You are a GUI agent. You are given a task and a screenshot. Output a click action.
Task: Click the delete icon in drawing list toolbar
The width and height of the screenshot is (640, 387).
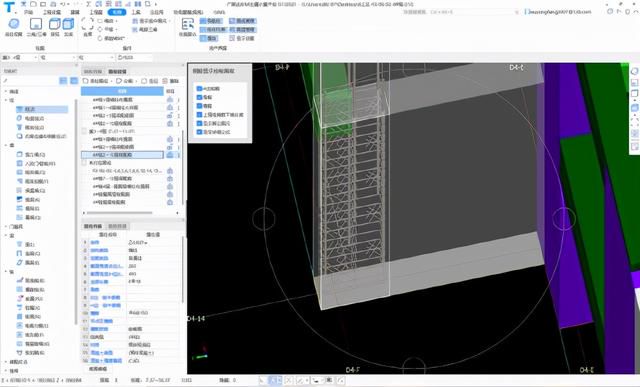(x=171, y=81)
